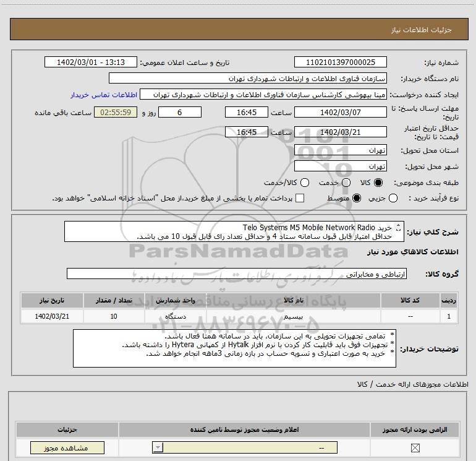476x461 pixels.
Task: Click the delivery city field تهران
Action: point(340,166)
